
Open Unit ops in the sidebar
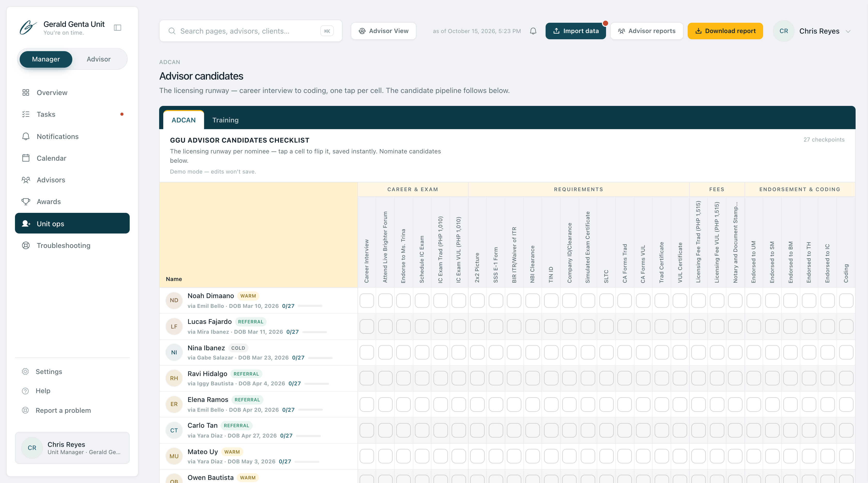pyautogui.click(x=72, y=223)
